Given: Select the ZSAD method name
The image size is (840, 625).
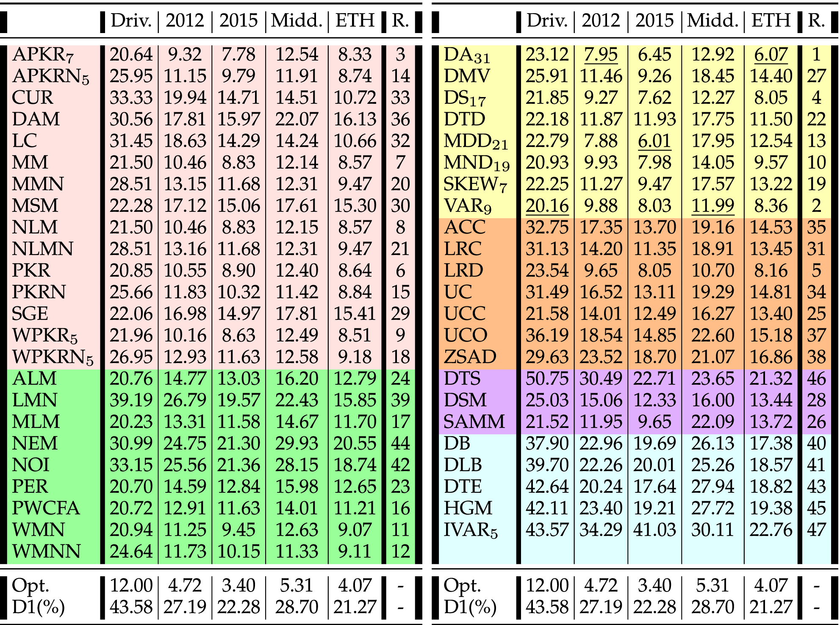Looking at the screenshot, I should point(470,357).
